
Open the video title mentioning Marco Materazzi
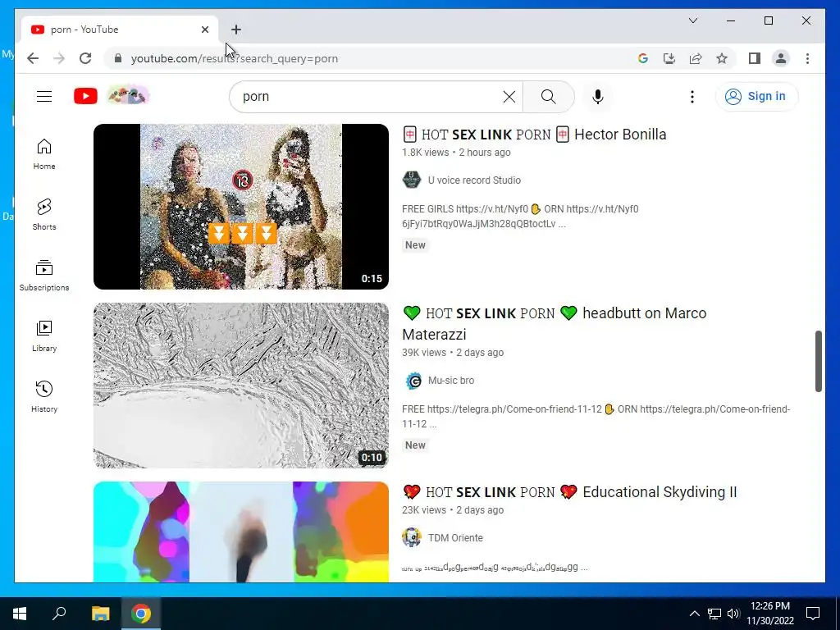554,323
